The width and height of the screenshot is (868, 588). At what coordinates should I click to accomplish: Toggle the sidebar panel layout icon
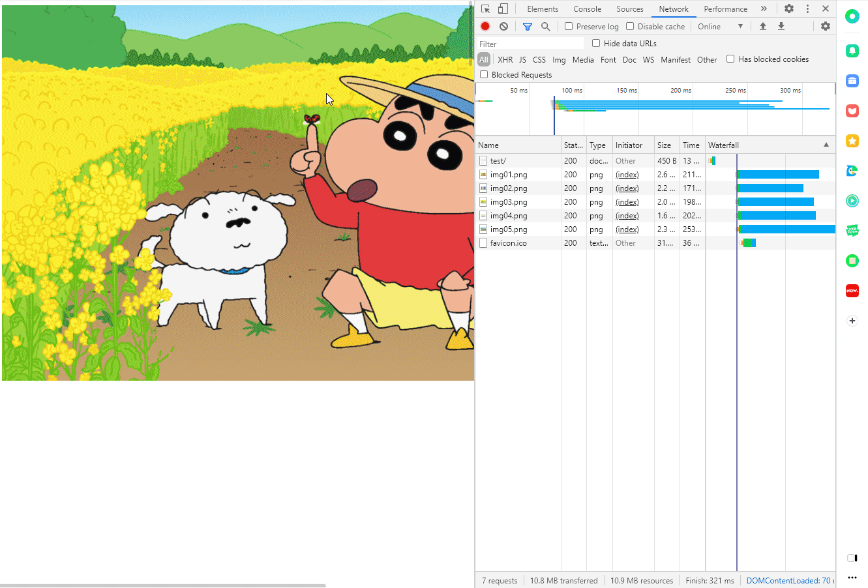click(852, 558)
